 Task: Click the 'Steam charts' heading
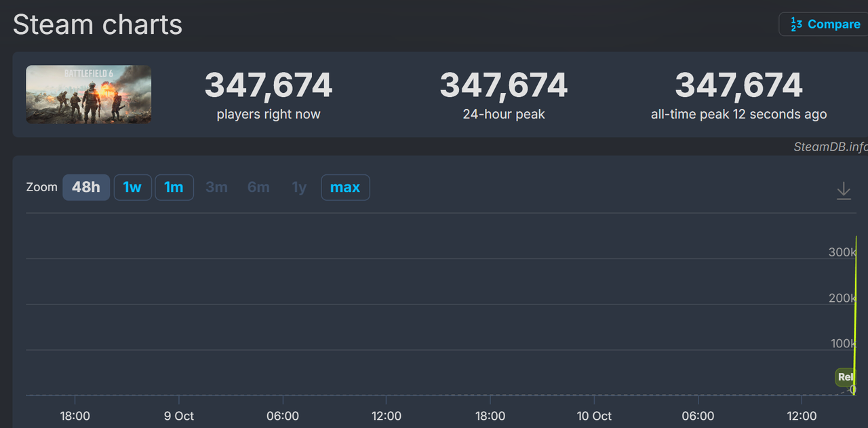(x=98, y=25)
